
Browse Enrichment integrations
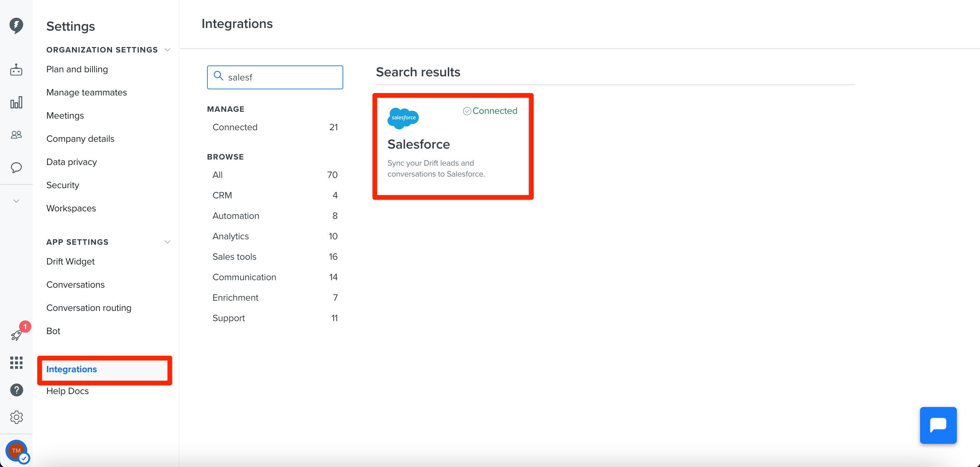pyautogui.click(x=275, y=298)
